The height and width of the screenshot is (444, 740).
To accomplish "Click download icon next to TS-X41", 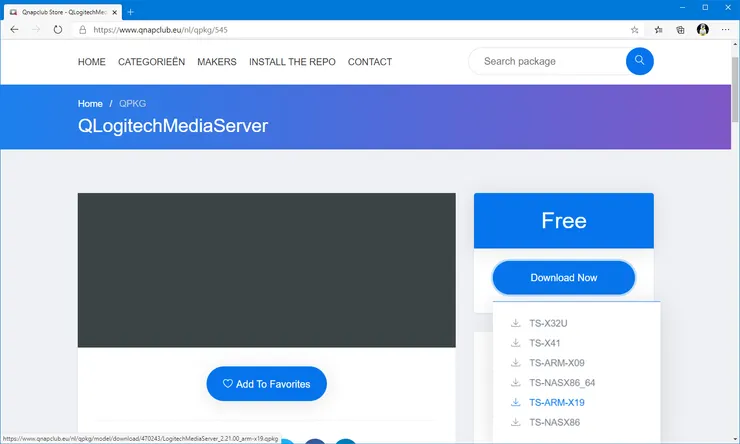I will click(515, 343).
